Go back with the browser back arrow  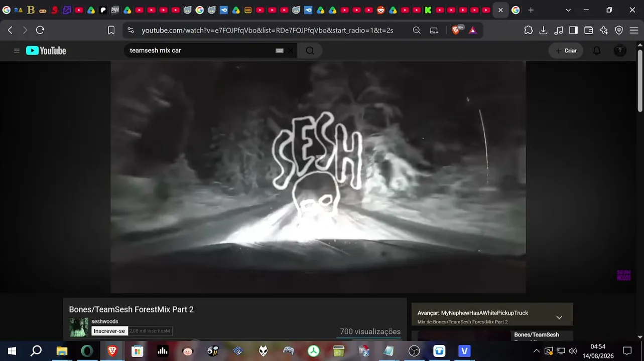tap(10, 30)
